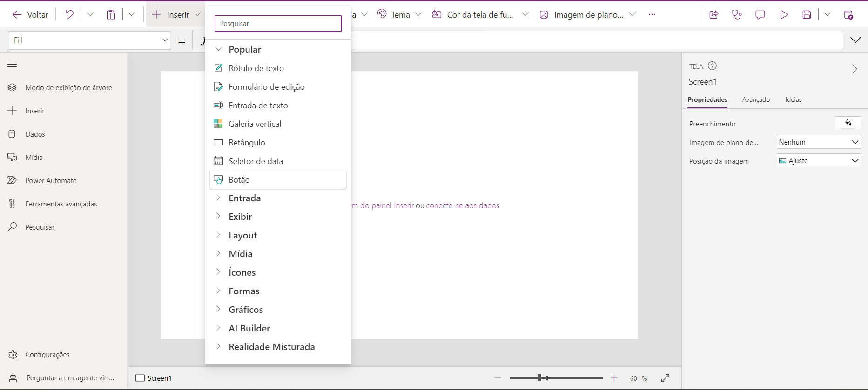Screen dimensions: 868x390
Task: Open Imagem de plano de fundo option
Action: 588,14
